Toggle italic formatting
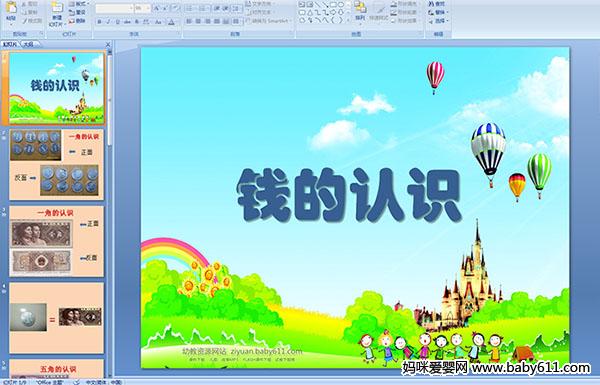Viewport: 600px width, 385px height. click(108, 22)
